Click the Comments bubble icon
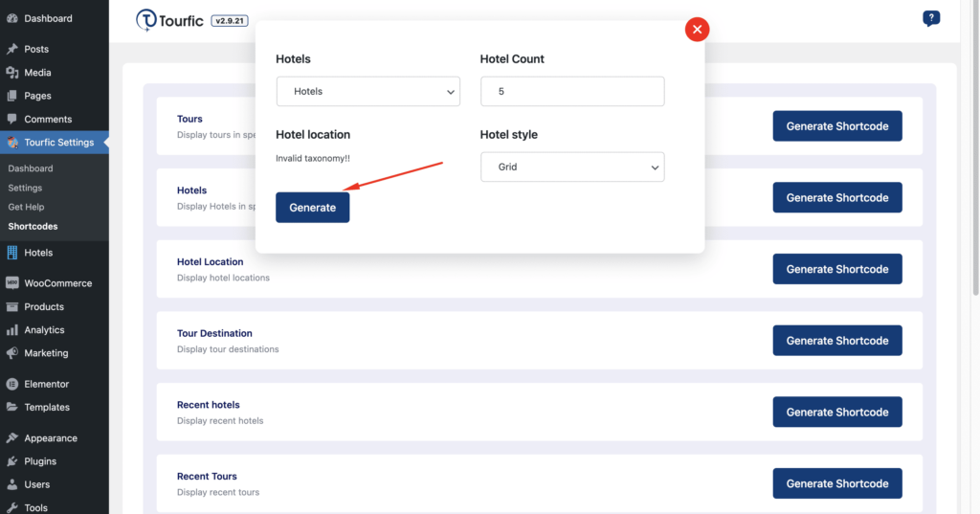The width and height of the screenshot is (980, 514). click(11, 119)
